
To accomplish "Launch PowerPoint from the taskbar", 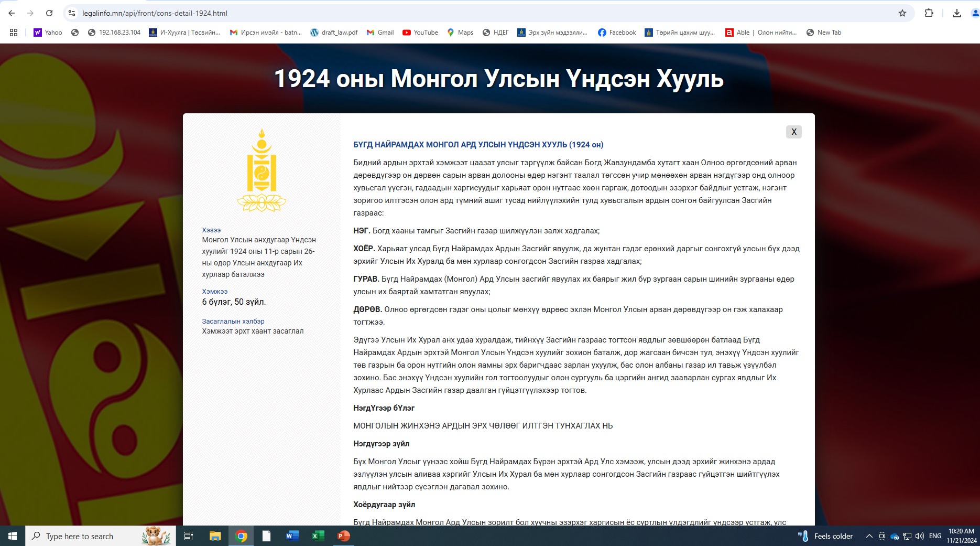I will click(343, 536).
